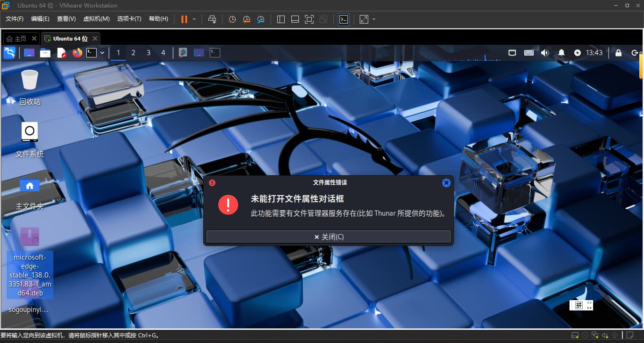Open VMware console view terminal icon

point(344,19)
